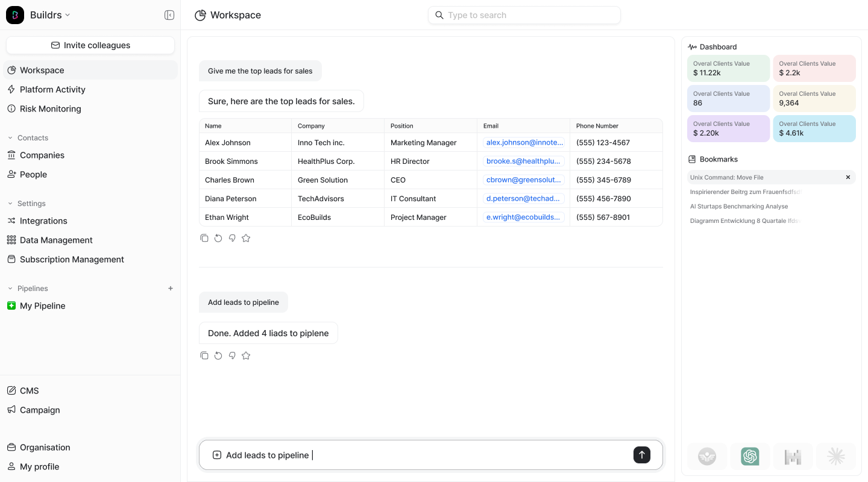The image size is (868, 482).
Task: Open cbrown@greensolut email link
Action: coord(523,180)
